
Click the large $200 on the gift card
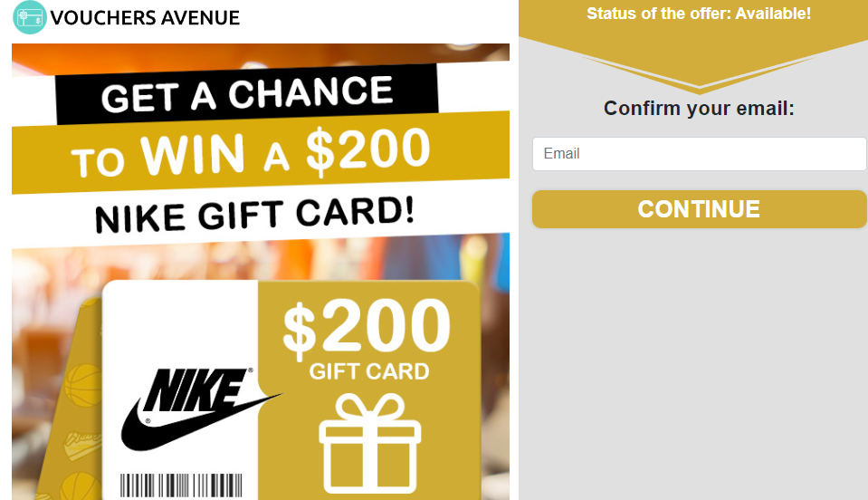point(367,327)
